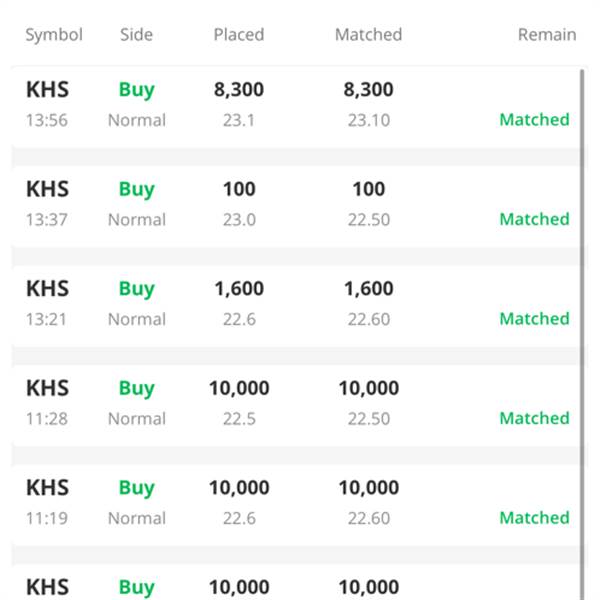Open the KHS order placed at 13:37
The height and width of the screenshot is (600, 600).
295,206
